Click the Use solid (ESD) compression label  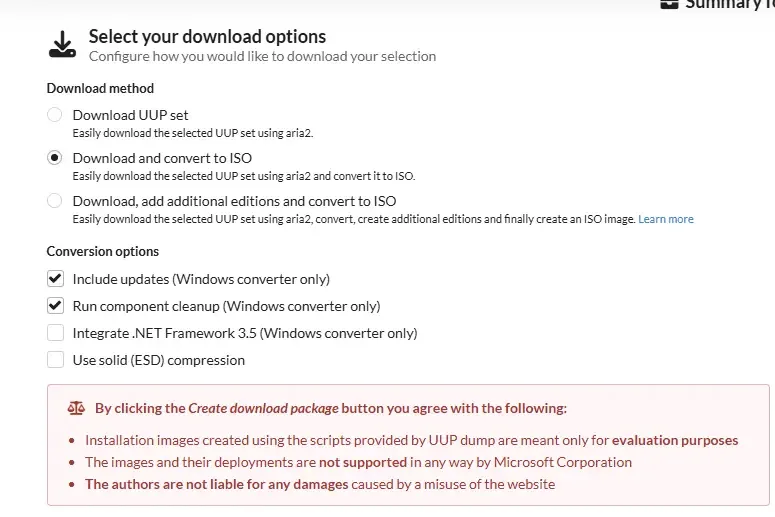coord(159,360)
